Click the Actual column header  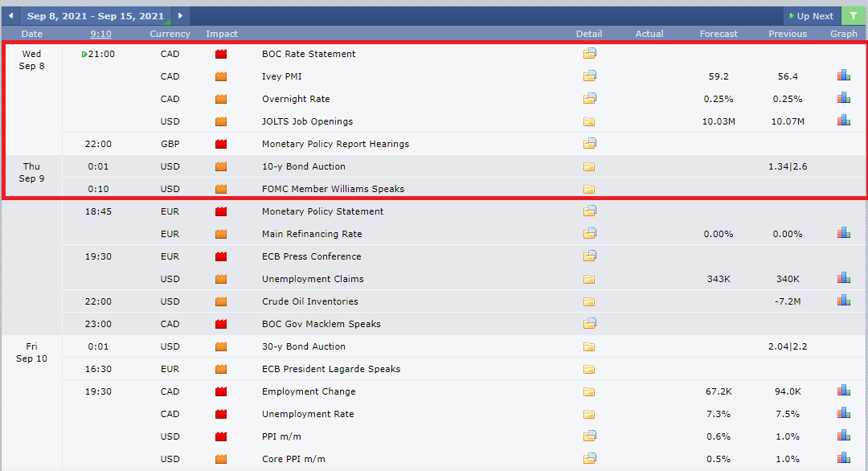[x=649, y=34]
